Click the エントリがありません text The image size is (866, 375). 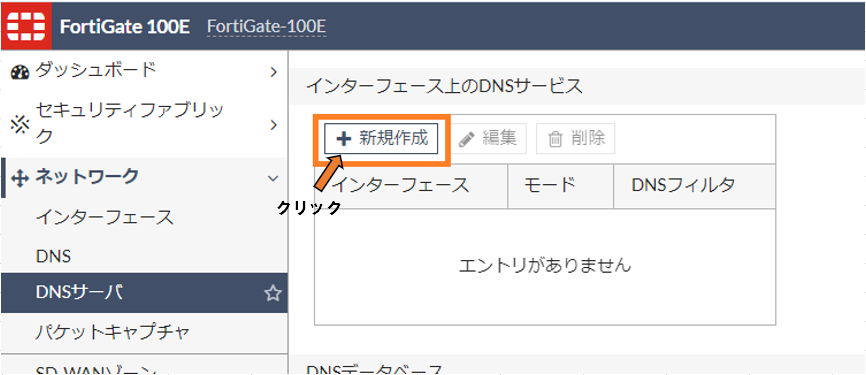point(545,266)
